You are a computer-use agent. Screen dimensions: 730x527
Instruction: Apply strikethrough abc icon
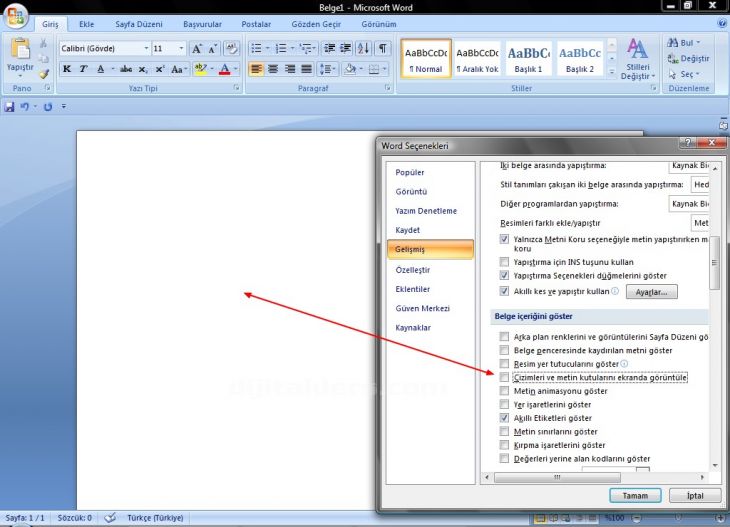click(126, 69)
